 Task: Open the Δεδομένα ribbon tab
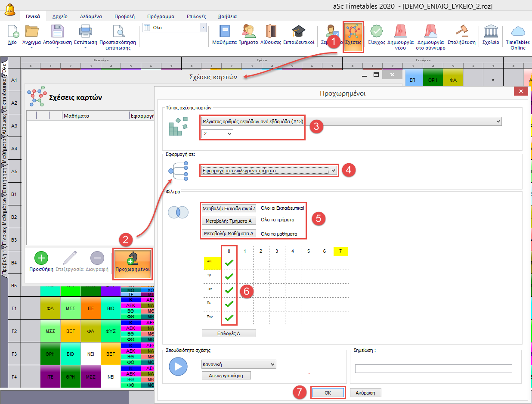(91, 16)
